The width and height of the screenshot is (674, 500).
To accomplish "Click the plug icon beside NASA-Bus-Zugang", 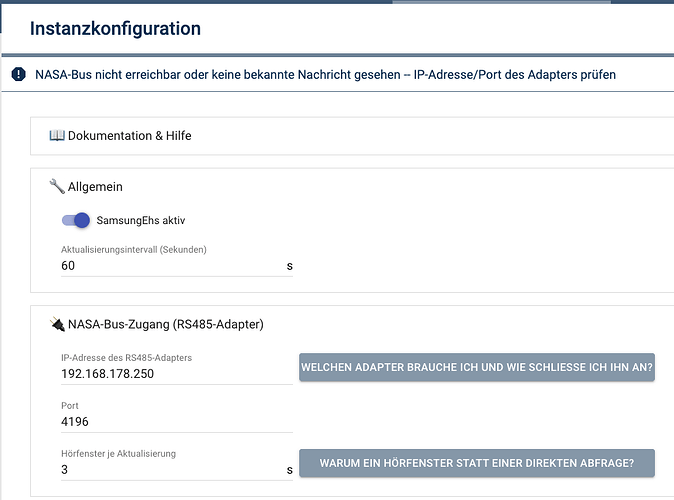I will pyautogui.click(x=57, y=324).
